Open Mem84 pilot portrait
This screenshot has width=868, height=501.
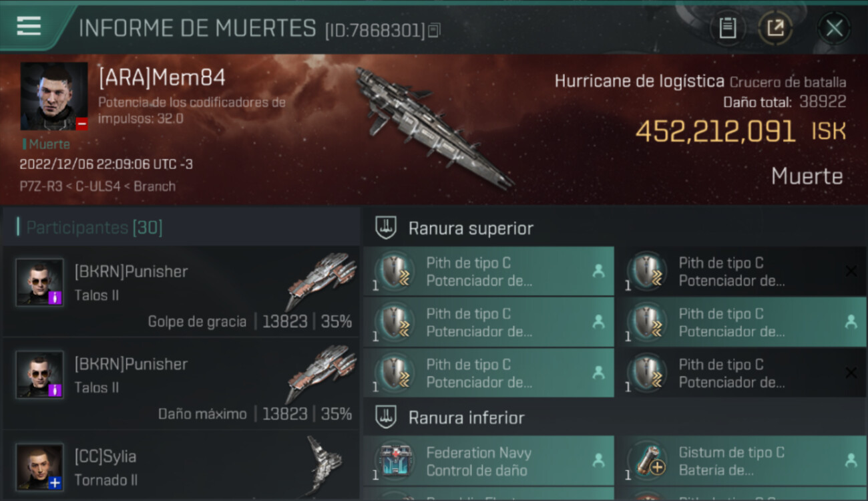(x=54, y=96)
